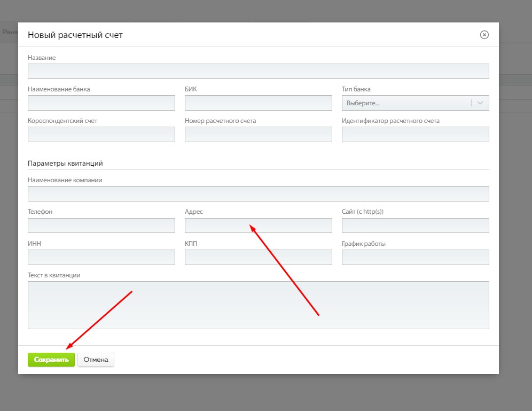Focus the Наименование банка field
Viewport: 532px width, 411px height.
coord(101,103)
